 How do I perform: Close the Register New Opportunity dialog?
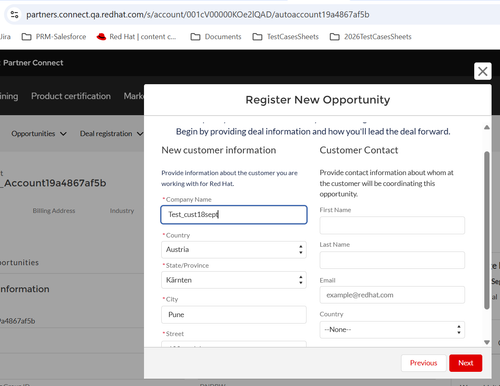pyautogui.click(x=483, y=71)
